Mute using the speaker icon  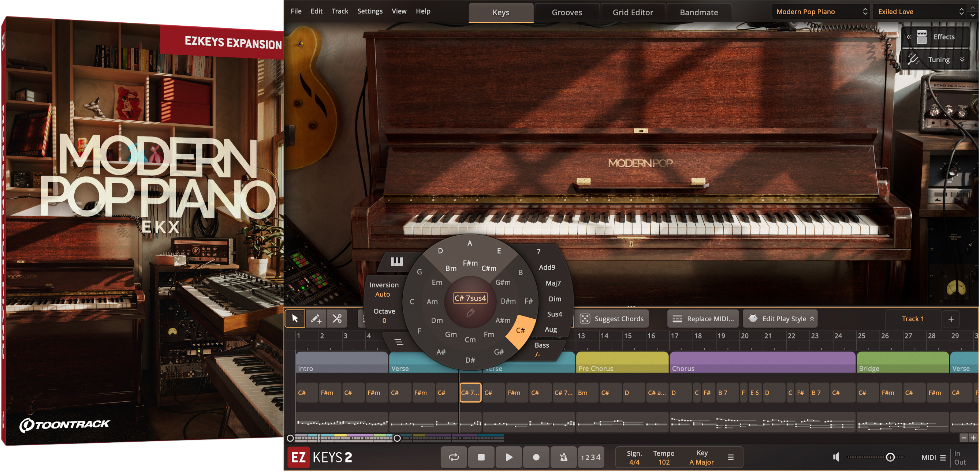pyautogui.click(x=836, y=457)
